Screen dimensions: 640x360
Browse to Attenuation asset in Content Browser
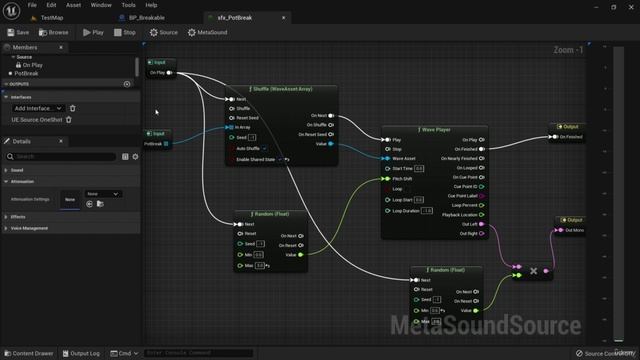coord(100,204)
